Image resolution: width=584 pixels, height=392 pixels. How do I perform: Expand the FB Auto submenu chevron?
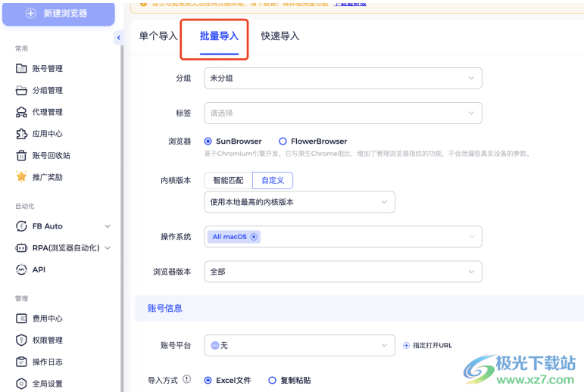coord(108,226)
